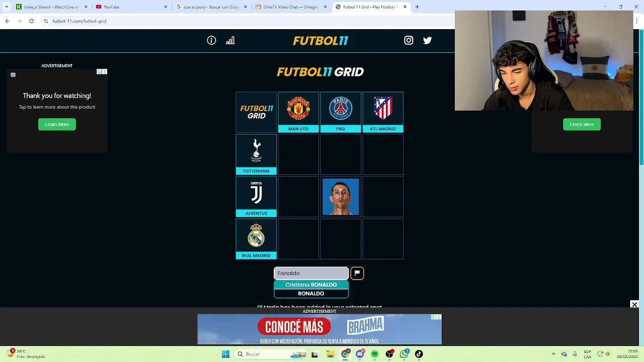Go back to the previous page
Viewport: 644px width, 362px height.
pos(7,21)
